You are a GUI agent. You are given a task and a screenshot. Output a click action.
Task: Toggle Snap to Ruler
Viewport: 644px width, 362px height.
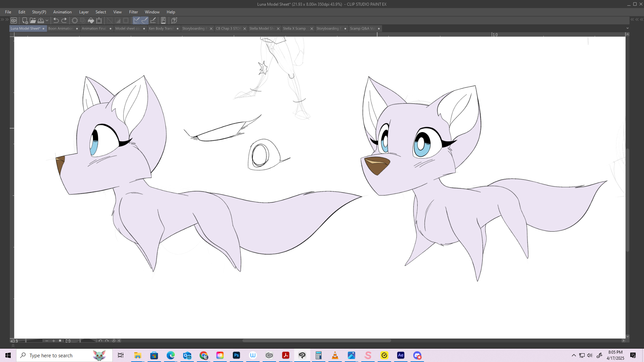[x=137, y=20]
